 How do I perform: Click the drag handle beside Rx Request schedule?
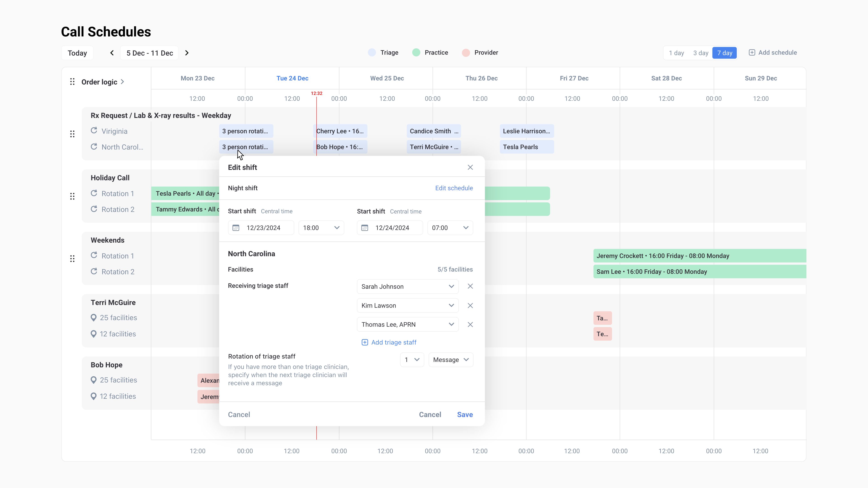(x=72, y=134)
